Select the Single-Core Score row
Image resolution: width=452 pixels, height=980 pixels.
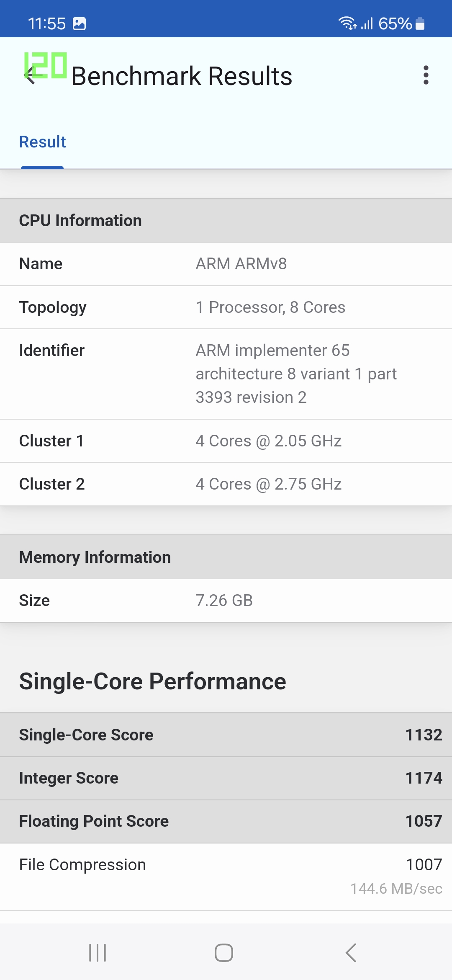tap(226, 735)
